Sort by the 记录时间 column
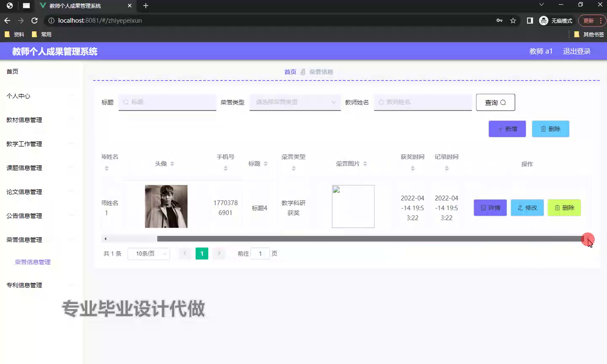The width and height of the screenshot is (607, 364). 447,169
